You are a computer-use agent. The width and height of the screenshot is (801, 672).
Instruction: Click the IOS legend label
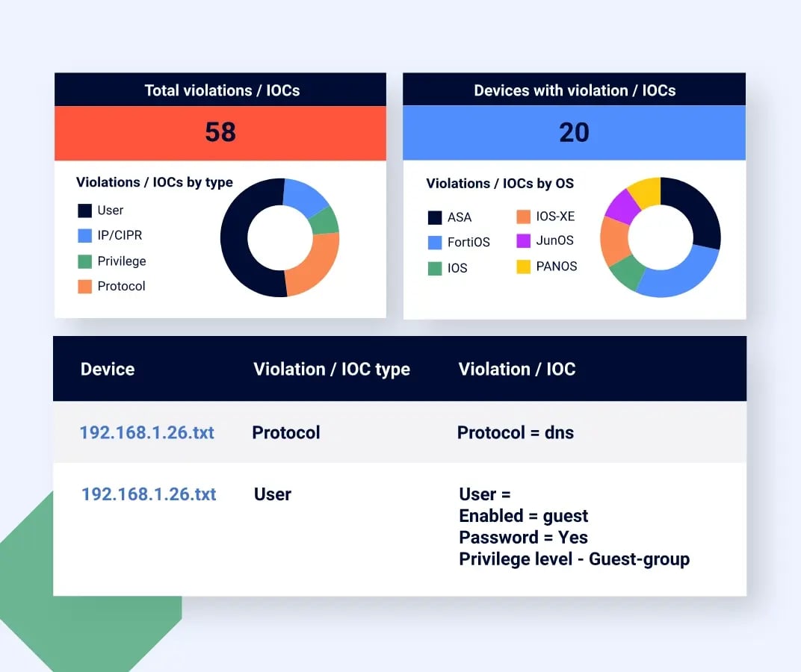(457, 269)
